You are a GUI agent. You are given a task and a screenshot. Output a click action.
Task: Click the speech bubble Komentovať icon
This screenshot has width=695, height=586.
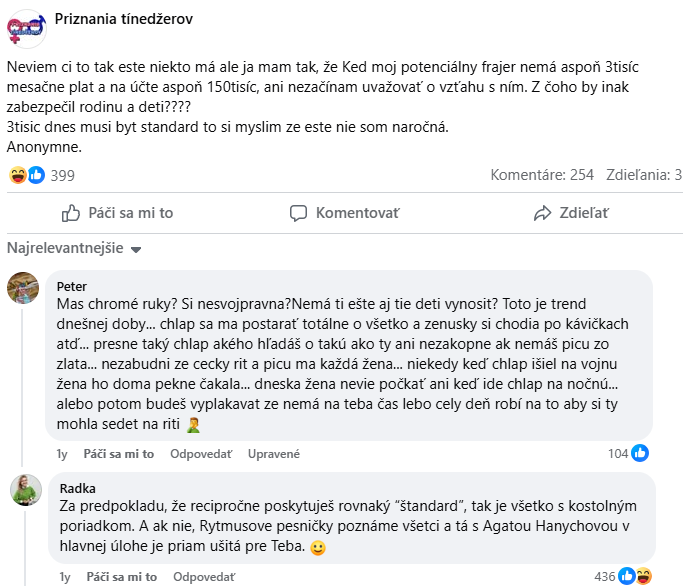298,213
